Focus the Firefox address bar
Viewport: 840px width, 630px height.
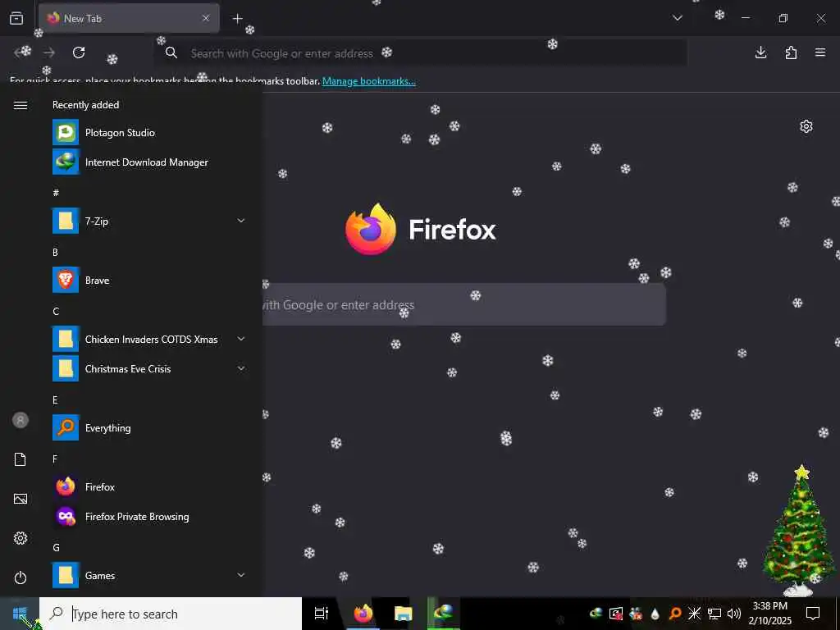pos(421,53)
